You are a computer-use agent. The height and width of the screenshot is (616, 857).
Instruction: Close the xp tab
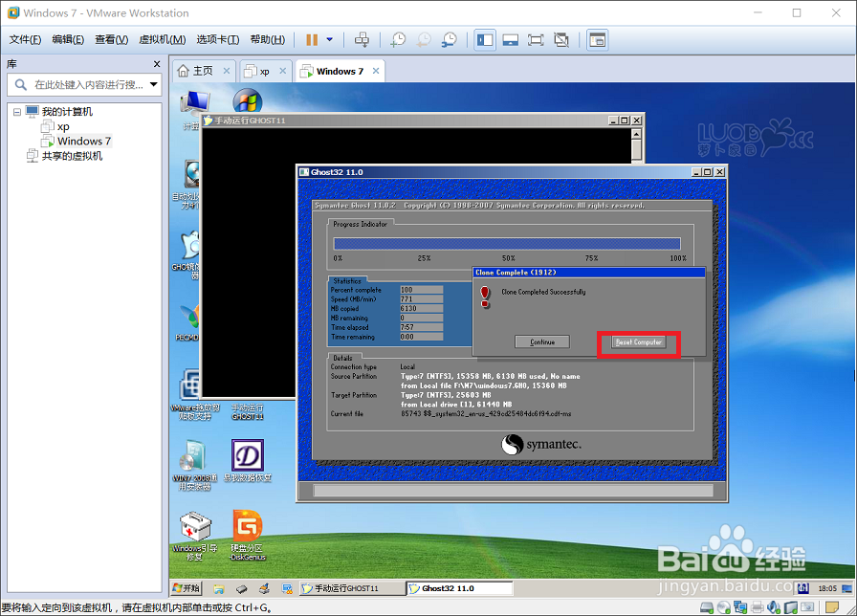point(282,71)
